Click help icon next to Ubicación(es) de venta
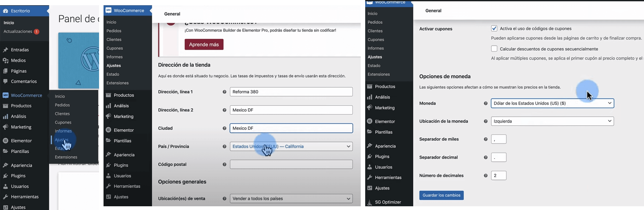This screenshot has width=644, height=210. click(224, 199)
